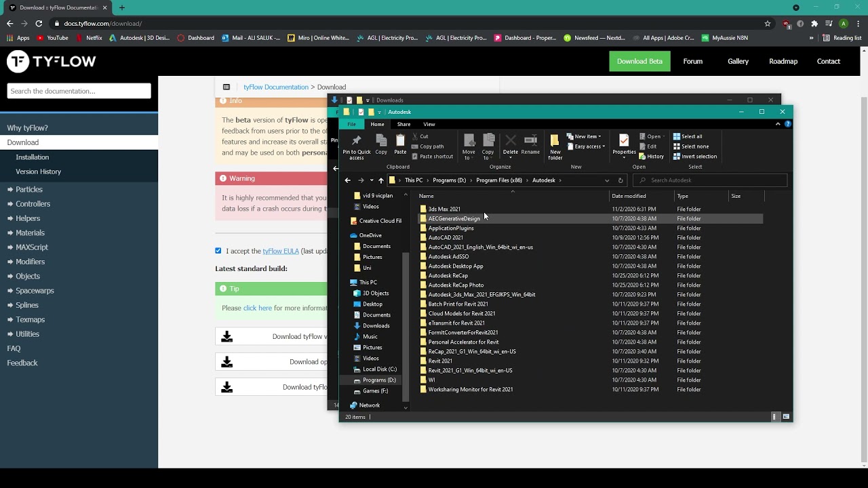
Task: Open file History in the ribbon
Action: tap(652, 157)
